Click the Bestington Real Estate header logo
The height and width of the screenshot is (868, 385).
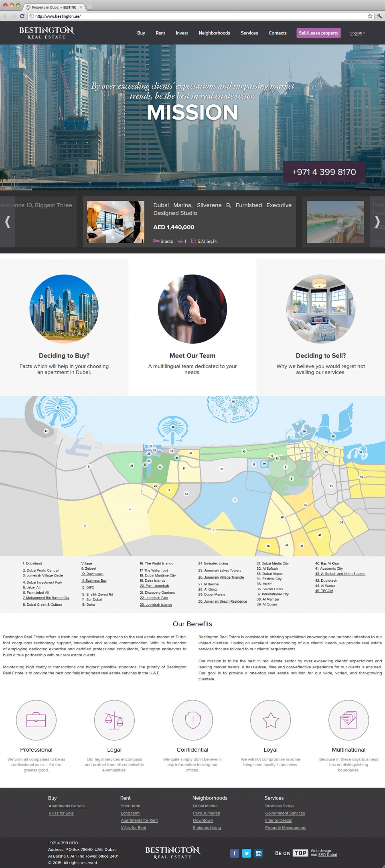pos(47,33)
